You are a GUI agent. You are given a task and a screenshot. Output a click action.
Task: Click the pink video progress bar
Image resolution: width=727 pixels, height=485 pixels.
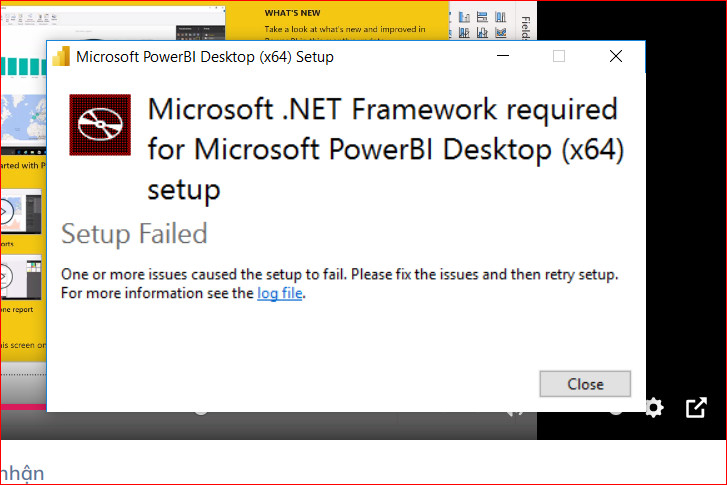coord(23,407)
